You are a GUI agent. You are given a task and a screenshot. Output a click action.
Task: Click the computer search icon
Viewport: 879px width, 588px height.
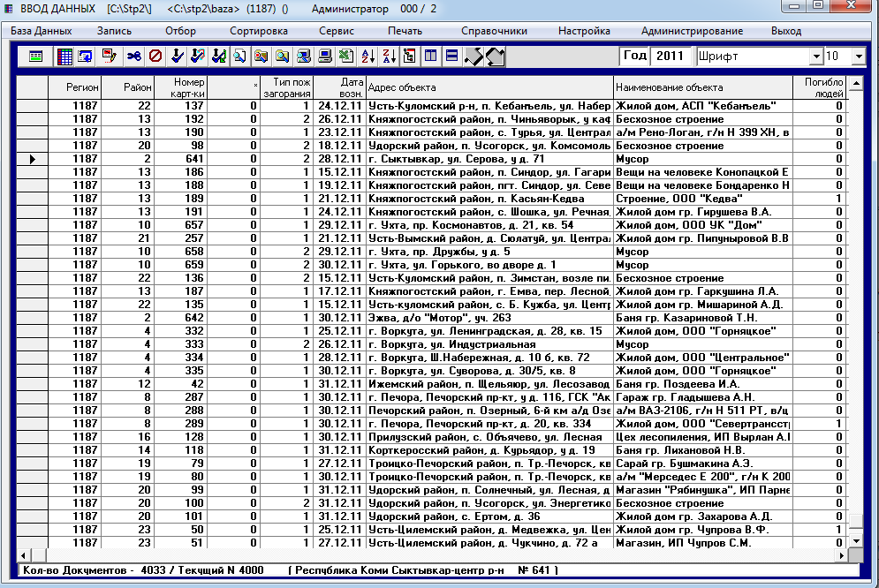click(x=303, y=56)
